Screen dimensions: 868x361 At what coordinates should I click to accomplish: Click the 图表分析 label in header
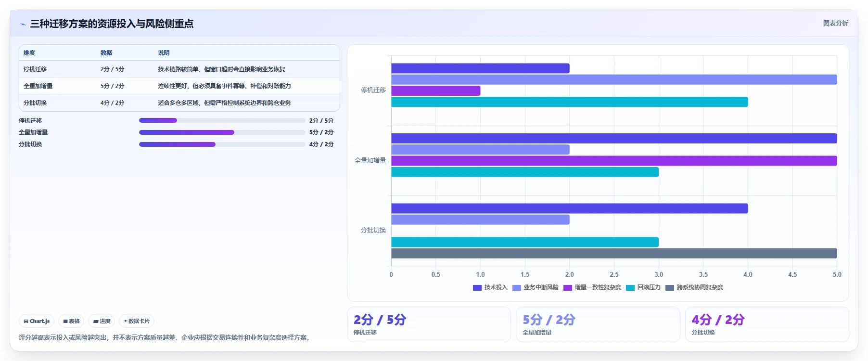coord(835,23)
